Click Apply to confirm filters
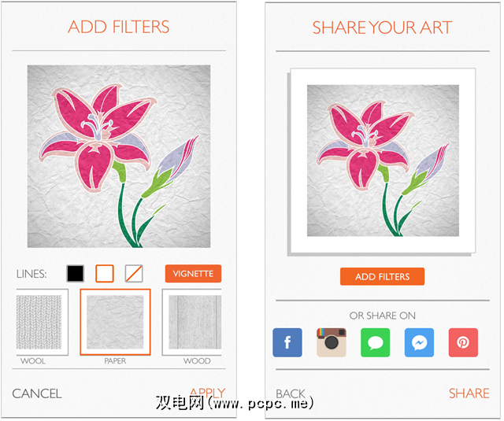This screenshot has height=421, width=504. 209,394
